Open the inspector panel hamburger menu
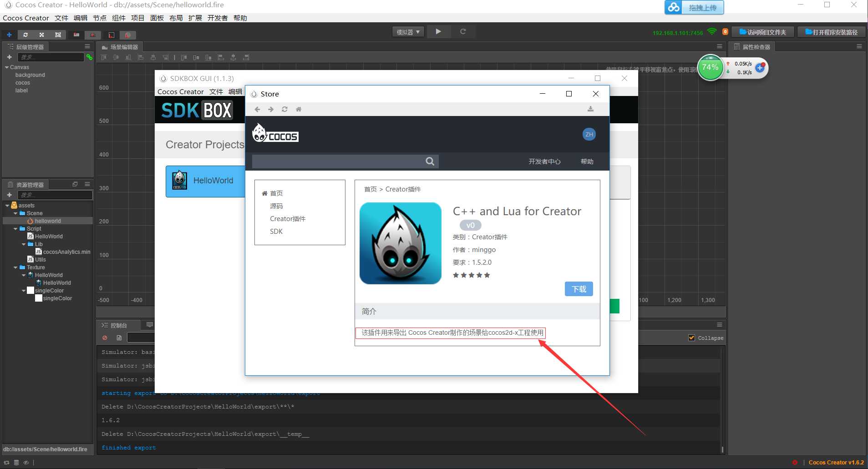This screenshot has height=469, width=868. pyautogui.click(x=859, y=46)
